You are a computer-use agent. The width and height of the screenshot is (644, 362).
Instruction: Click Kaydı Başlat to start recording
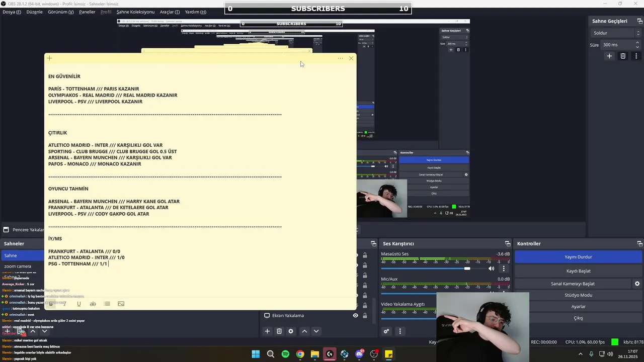(578, 271)
